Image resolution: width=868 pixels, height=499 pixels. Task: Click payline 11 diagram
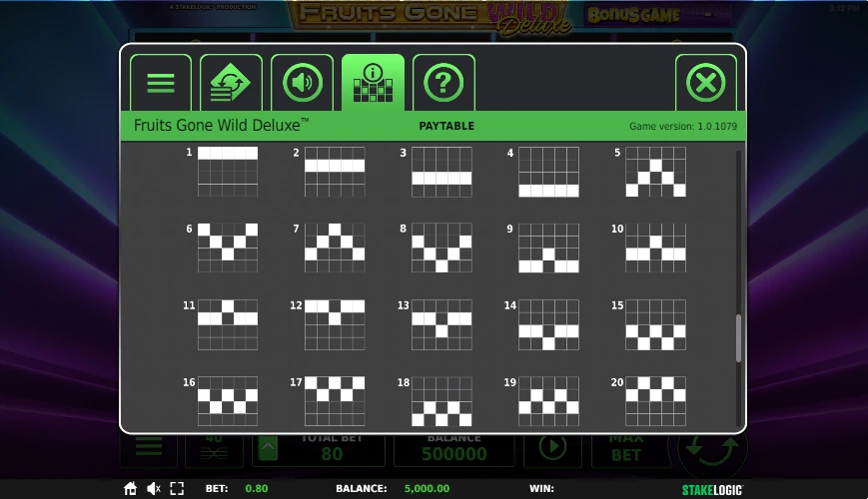pos(228,324)
